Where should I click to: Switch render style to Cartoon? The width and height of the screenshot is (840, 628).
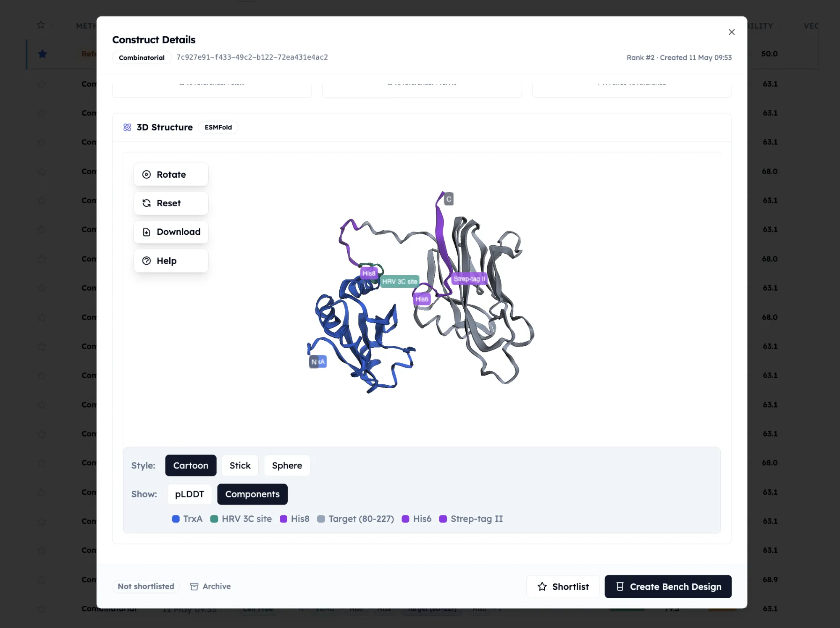click(191, 465)
